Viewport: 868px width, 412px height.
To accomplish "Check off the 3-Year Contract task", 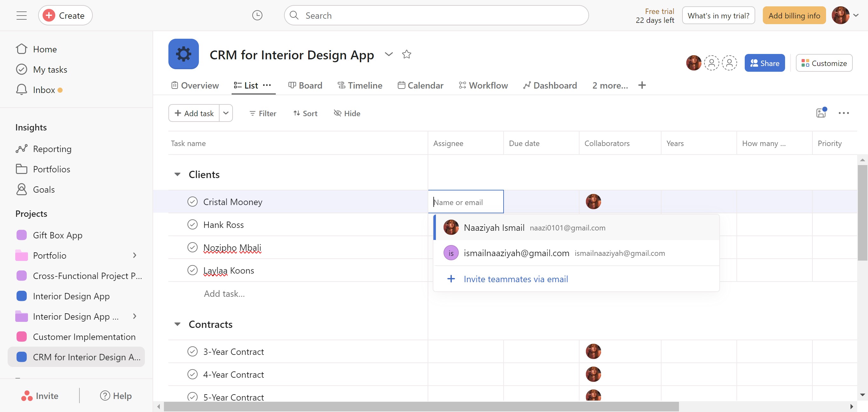I will 193,351.
